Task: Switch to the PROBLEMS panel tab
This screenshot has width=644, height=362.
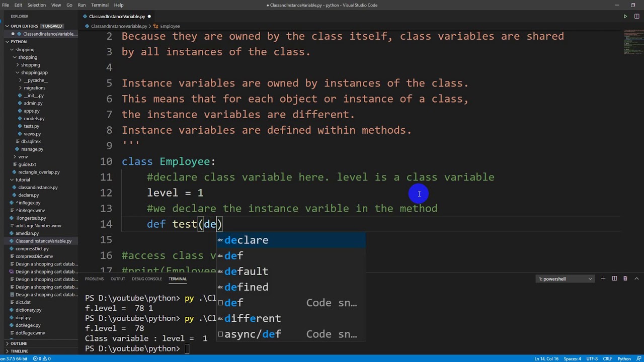Action: point(94,279)
